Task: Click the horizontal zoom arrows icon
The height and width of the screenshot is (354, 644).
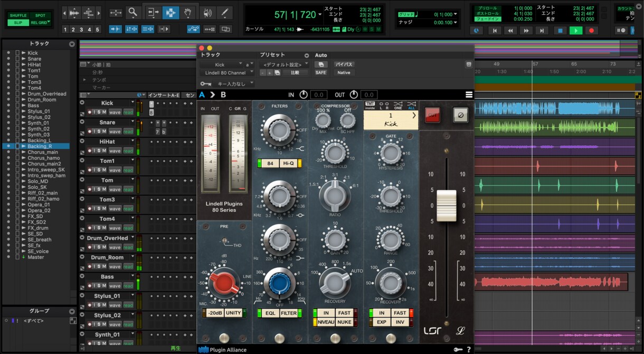Action: point(116,12)
